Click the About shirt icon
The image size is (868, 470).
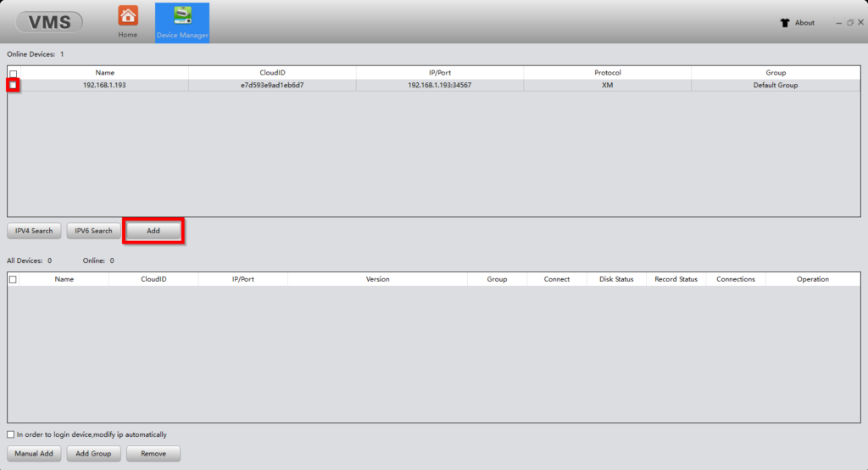point(785,23)
